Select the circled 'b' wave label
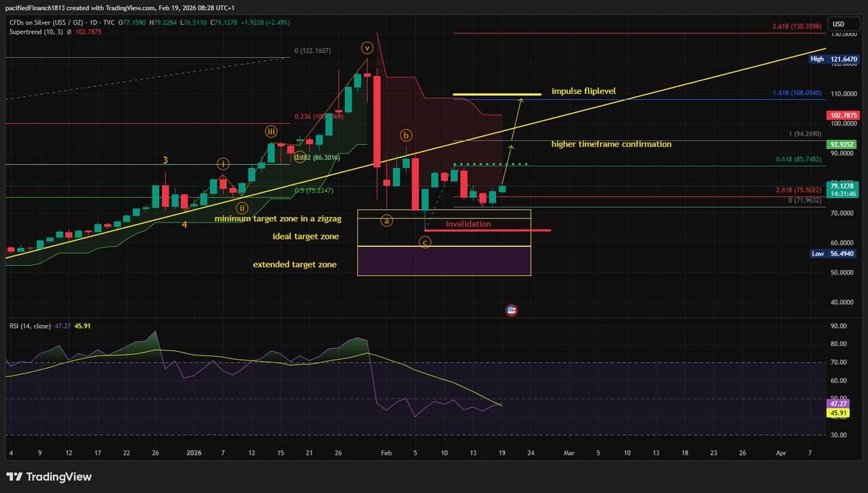Screen dimensions: 868x493 pos(406,135)
